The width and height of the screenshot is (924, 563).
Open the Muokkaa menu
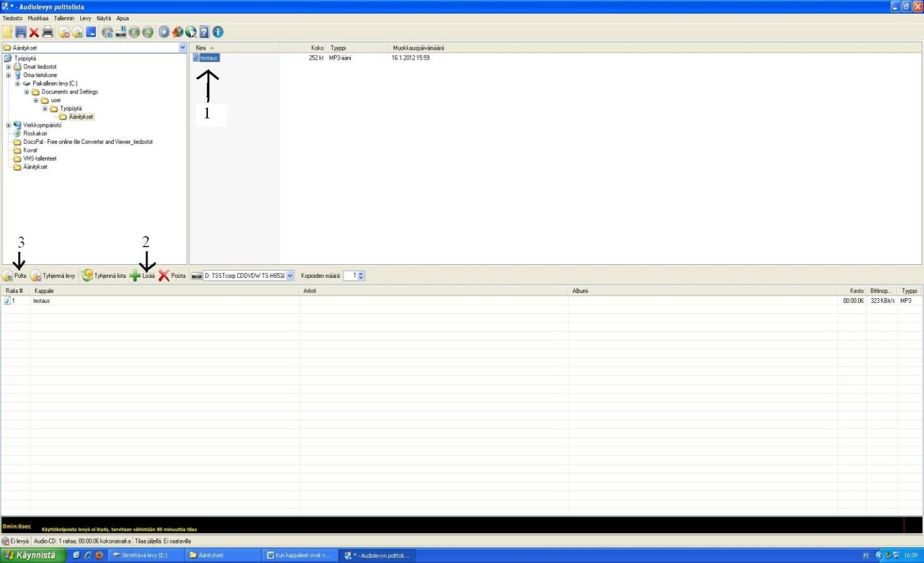38,18
